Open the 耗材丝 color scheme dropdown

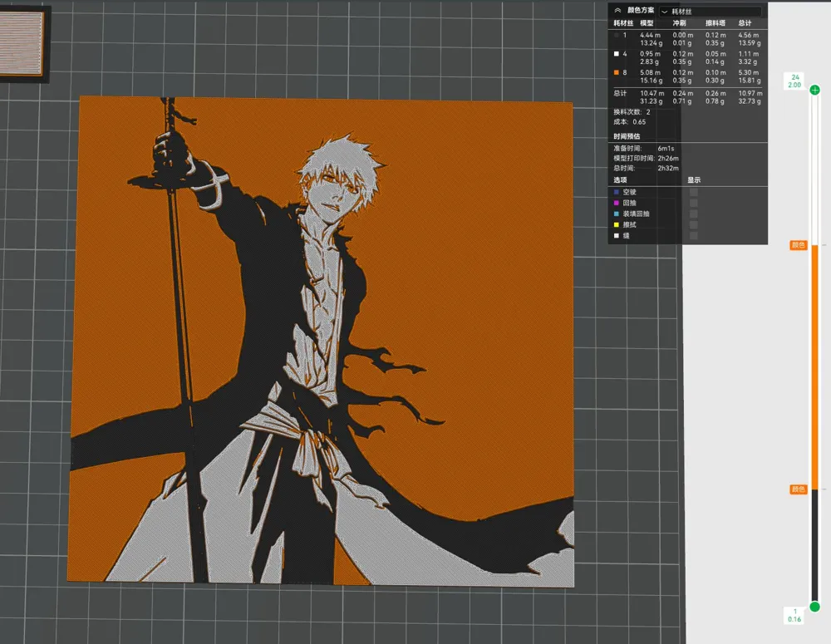[x=711, y=11]
